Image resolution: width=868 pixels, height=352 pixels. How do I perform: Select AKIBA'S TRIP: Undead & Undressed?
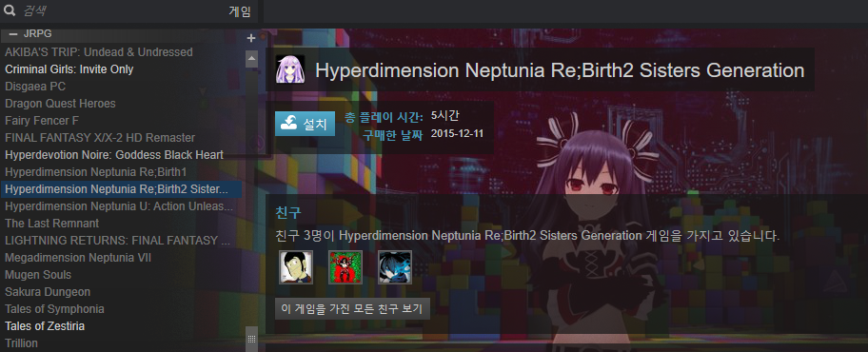click(x=99, y=52)
